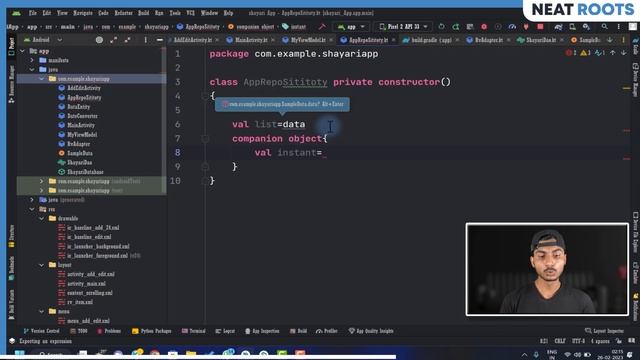
Task: Open the Android project view dropdown
Action: [42, 40]
